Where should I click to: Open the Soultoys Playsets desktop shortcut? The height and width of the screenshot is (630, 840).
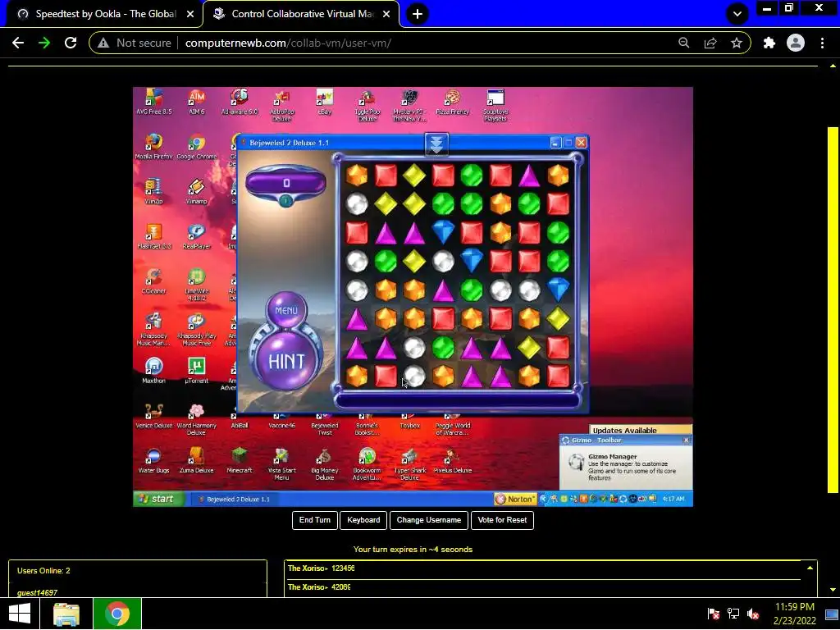pyautogui.click(x=495, y=105)
